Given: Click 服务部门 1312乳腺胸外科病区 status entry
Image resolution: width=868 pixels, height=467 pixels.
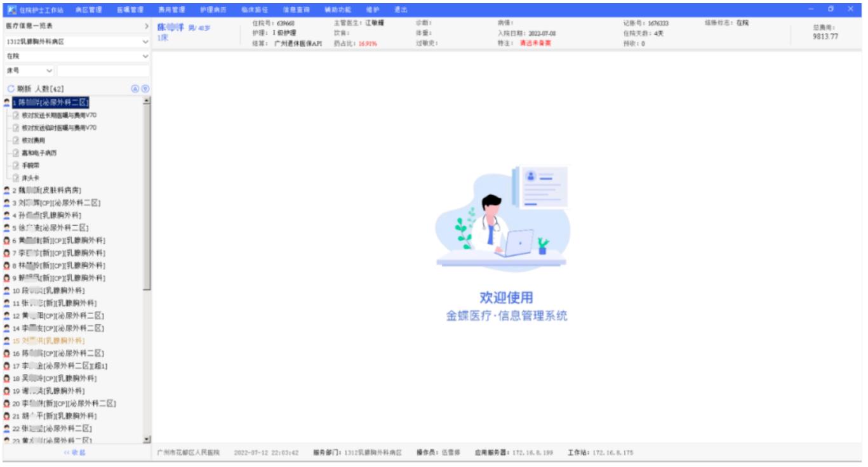Looking at the screenshot, I should [357, 452].
